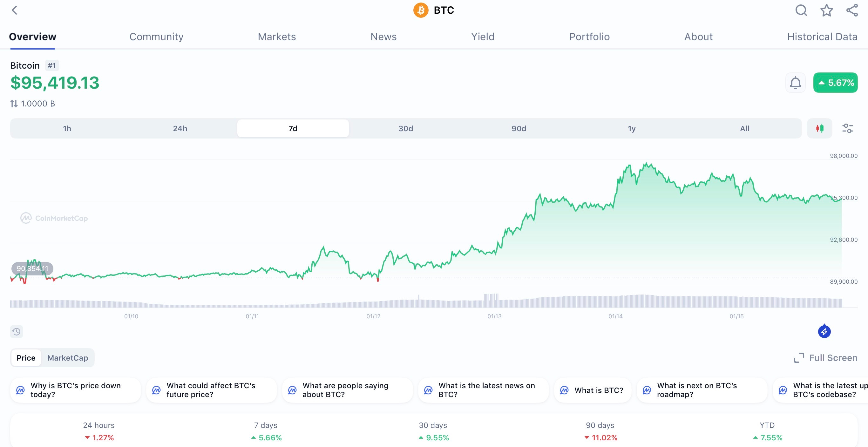The height and width of the screenshot is (447, 868).
Task: Switch to candlestick chart view
Action: [819, 128]
